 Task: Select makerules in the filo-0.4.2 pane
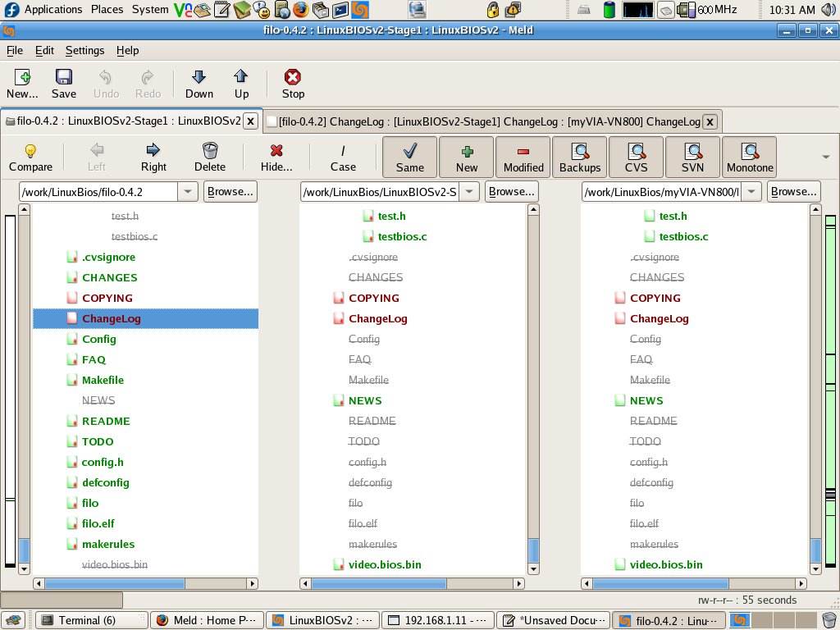click(108, 545)
